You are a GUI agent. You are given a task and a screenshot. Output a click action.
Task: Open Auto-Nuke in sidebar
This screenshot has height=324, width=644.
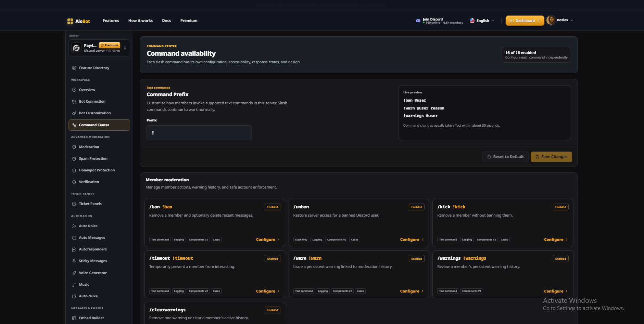tap(99, 296)
